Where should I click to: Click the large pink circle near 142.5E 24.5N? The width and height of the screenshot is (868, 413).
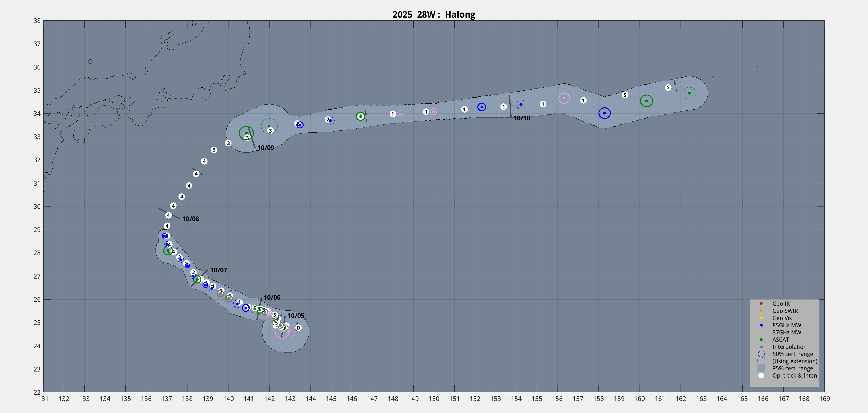click(x=282, y=331)
